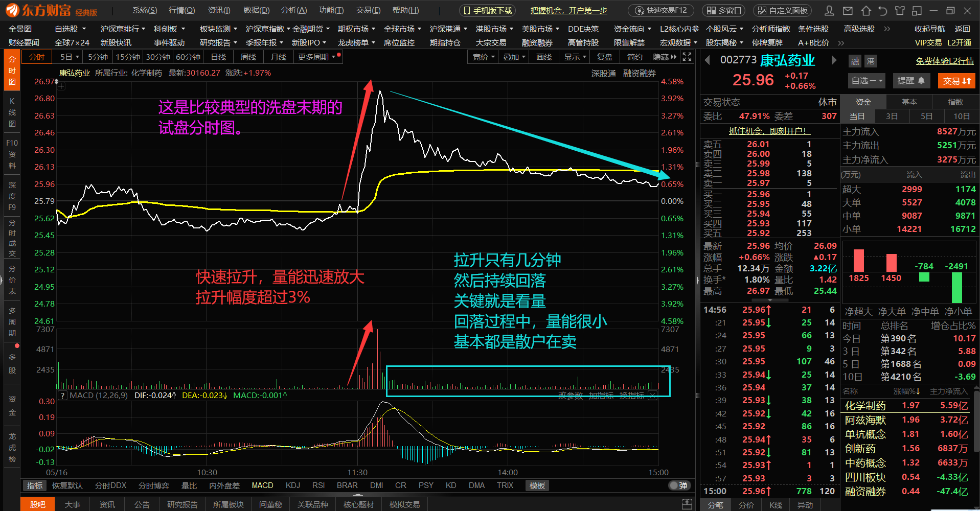Switch to 基本 info tab
Screen dimensions: 980x511
pyautogui.click(x=909, y=102)
